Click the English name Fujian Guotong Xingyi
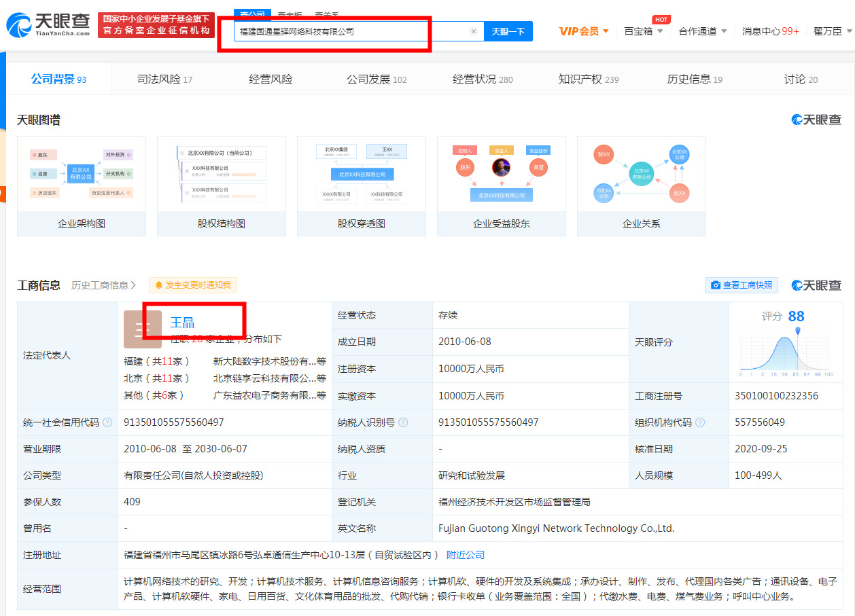Viewport: 855px width, 616px height. (557, 528)
